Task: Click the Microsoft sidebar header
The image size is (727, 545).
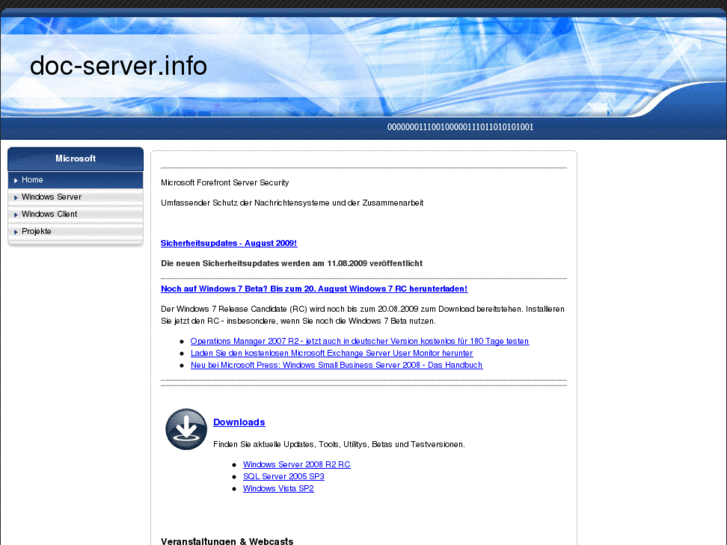Action: tap(76, 159)
